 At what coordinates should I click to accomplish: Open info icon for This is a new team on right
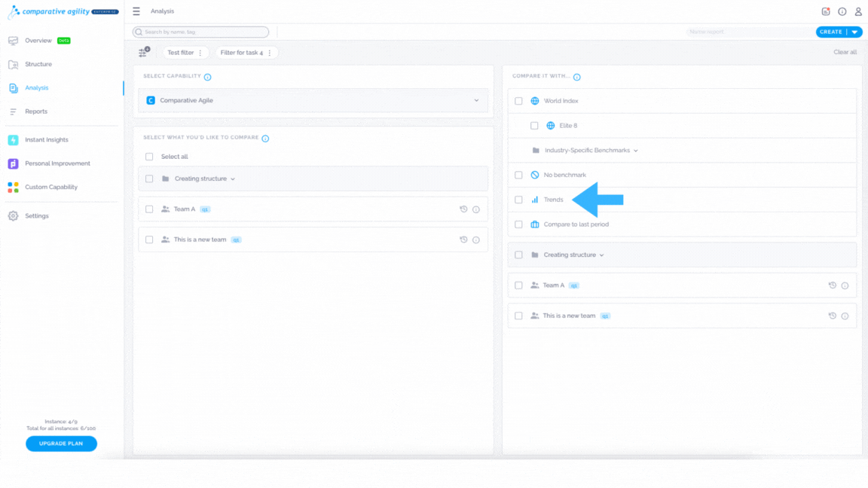click(845, 316)
